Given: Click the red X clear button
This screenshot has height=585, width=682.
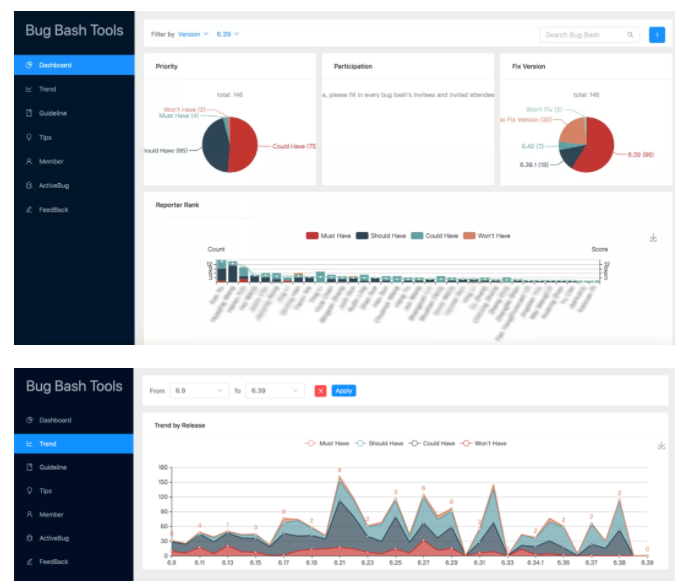Looking at the screenshot, I should [x=320, y=390].
